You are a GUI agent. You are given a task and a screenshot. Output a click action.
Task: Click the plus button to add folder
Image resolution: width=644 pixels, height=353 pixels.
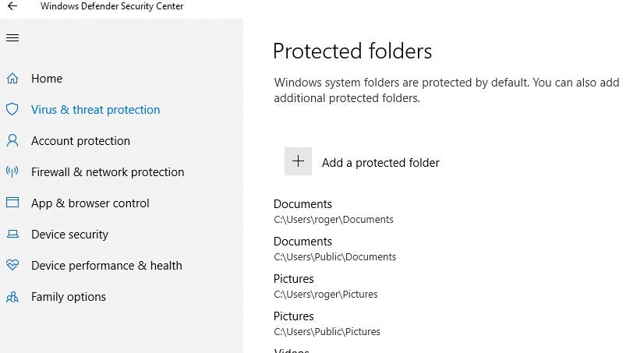tap(298, 161)
